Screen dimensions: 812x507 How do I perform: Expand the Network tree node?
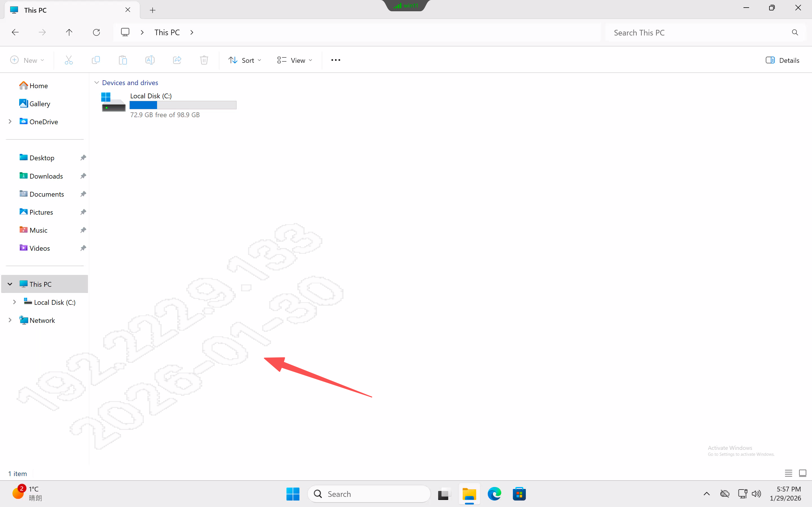click(x=10, y=320)
